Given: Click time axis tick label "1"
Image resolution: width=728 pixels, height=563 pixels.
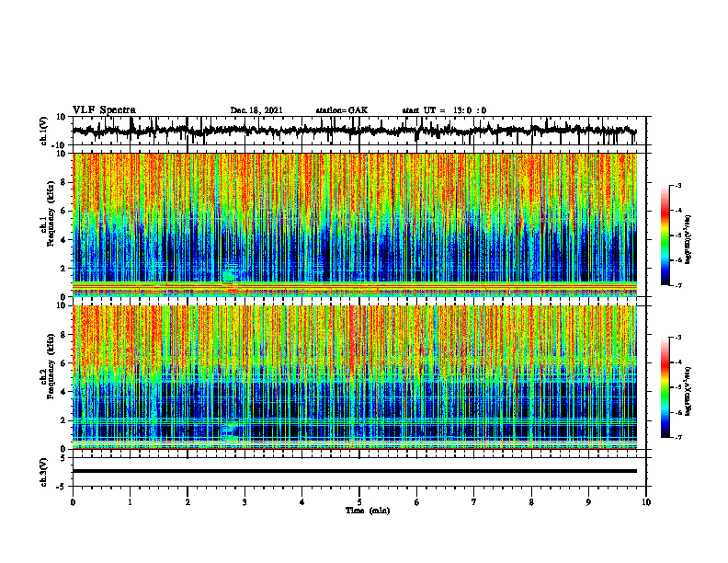Looking at the screenshot, I should 130,502.
